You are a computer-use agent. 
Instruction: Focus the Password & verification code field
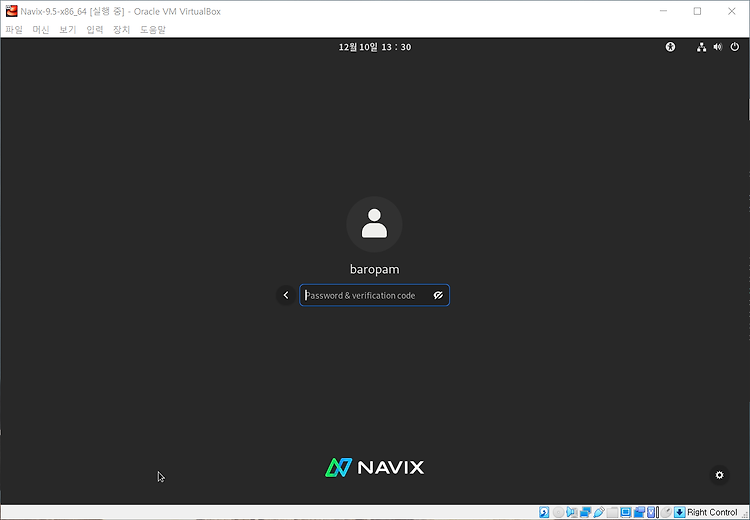coord(374,295)
